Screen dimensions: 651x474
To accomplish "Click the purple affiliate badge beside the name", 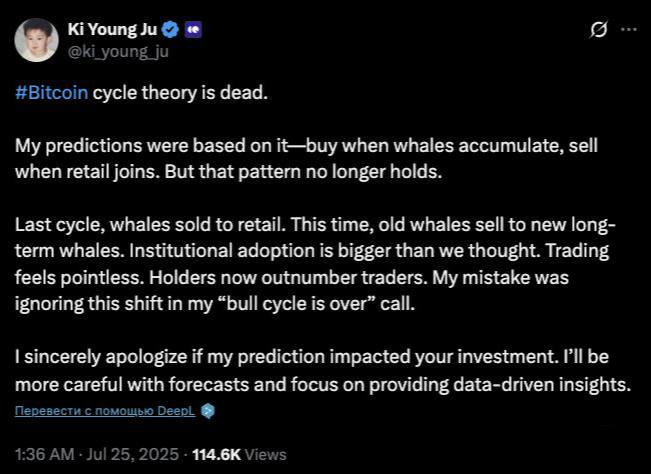I will (193, 30).
